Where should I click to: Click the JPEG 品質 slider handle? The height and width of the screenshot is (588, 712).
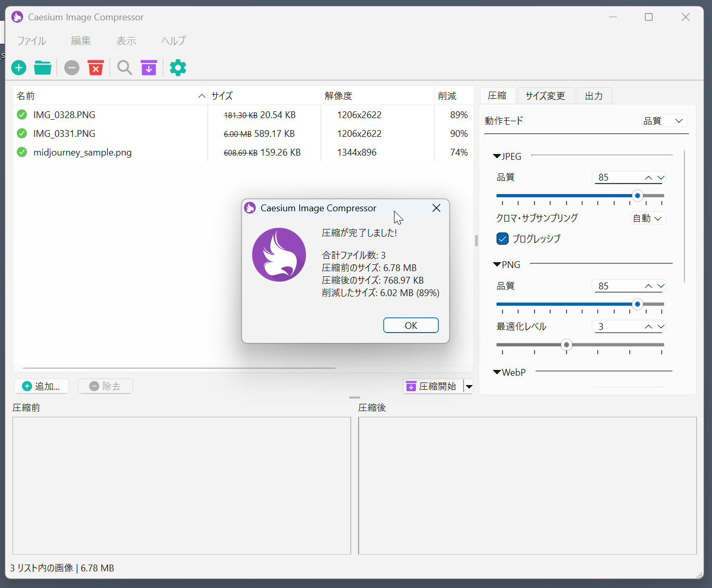(x=637, y=196)
